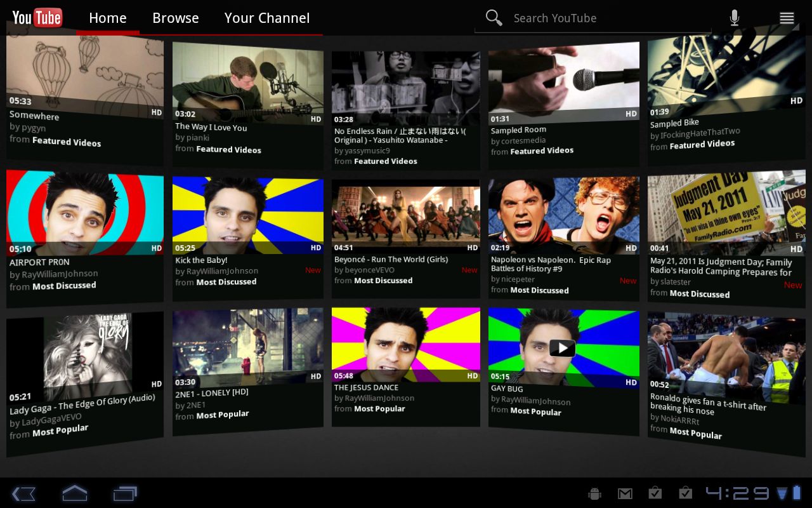Tap the Wi-Fi signal status icon
812x508 pixels.
tap(782, 493)
